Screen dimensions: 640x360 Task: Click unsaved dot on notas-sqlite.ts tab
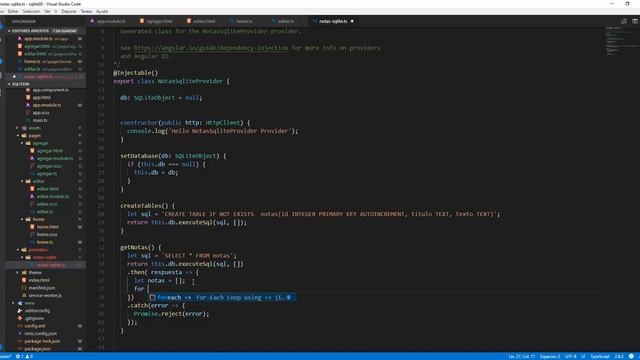coord(352,21)
